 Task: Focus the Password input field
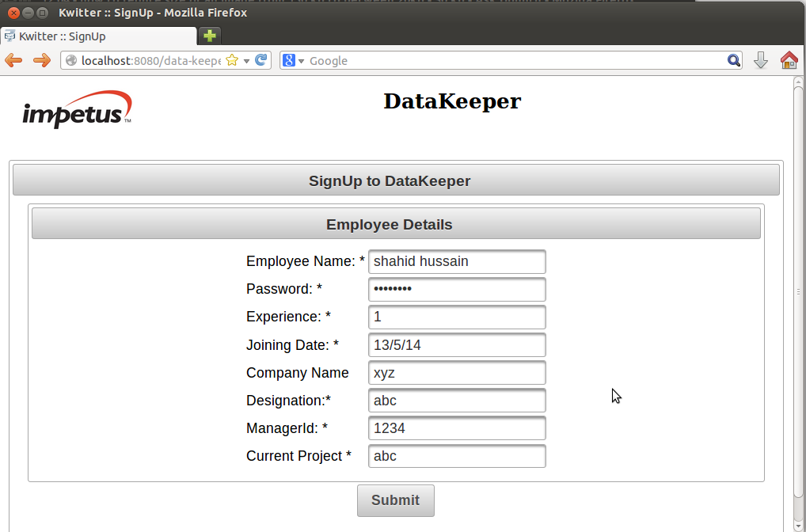click(x=457, y=290)
